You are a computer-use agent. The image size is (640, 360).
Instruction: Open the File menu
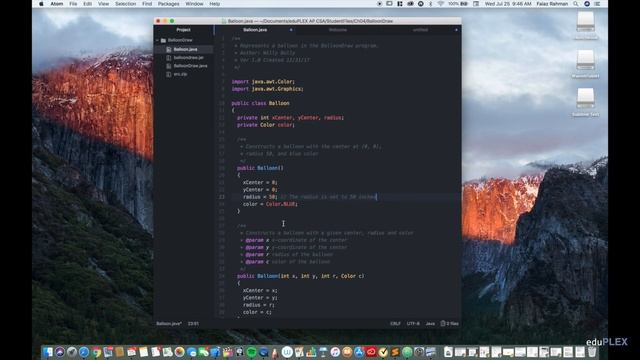click(73, 4)
